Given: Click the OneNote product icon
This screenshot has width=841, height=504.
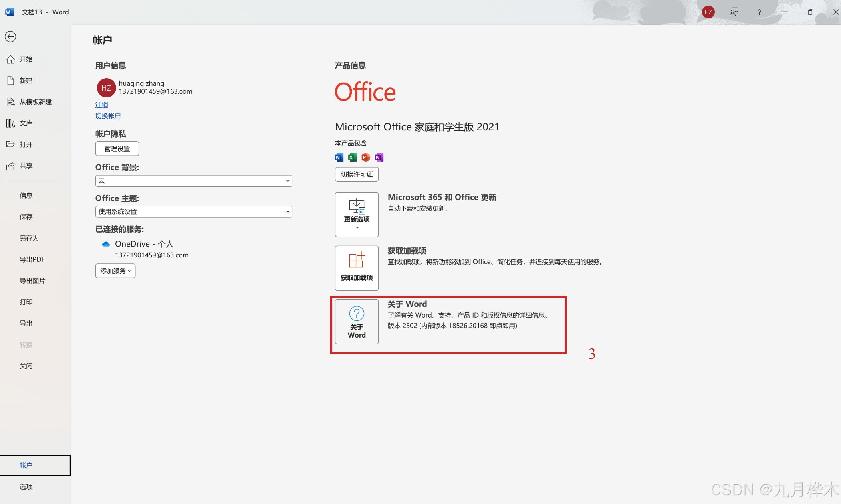Looking at the screenshot, I should [x=379, y=157].
